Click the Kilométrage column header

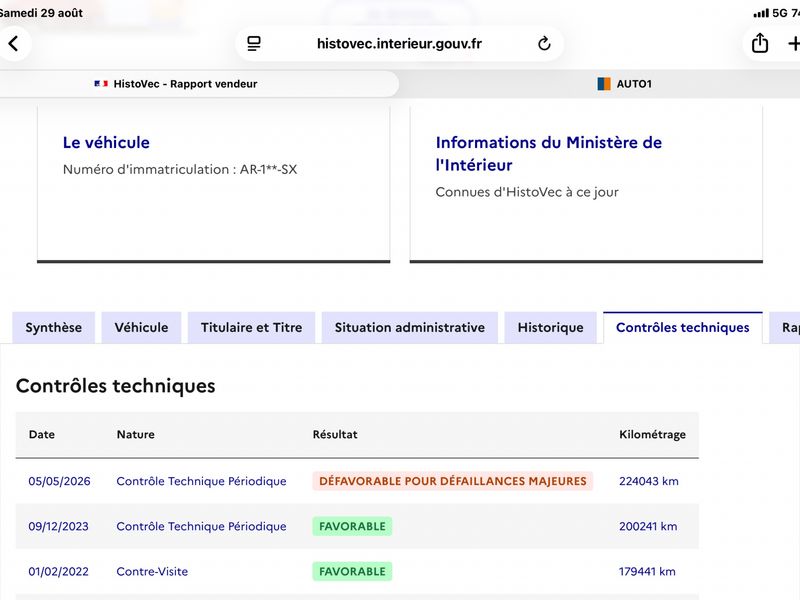tap(653, 435)
